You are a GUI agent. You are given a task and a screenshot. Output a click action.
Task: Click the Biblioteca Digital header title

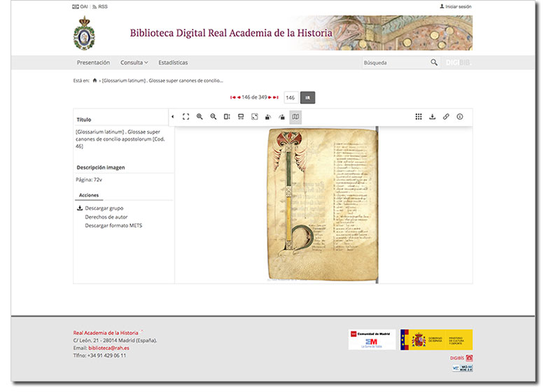[231, 33]
